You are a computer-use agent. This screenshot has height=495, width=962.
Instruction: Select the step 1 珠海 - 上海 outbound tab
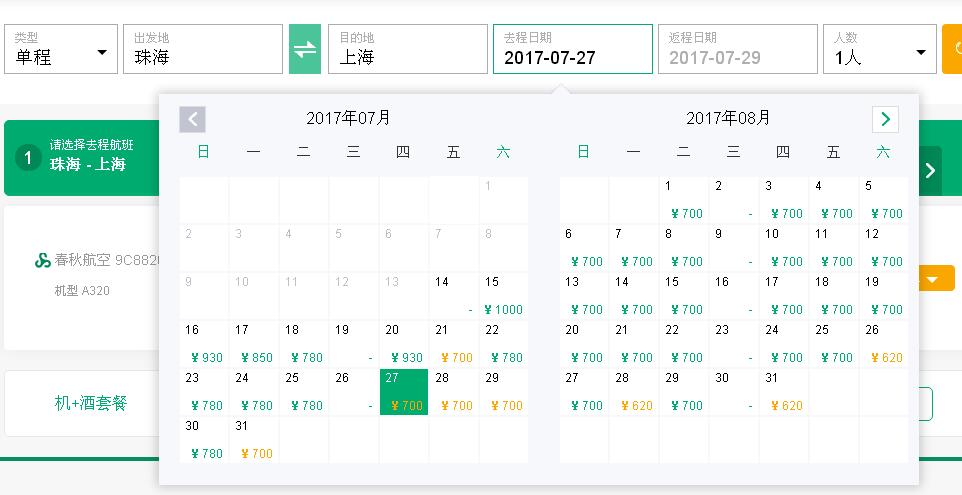(80, 156)
